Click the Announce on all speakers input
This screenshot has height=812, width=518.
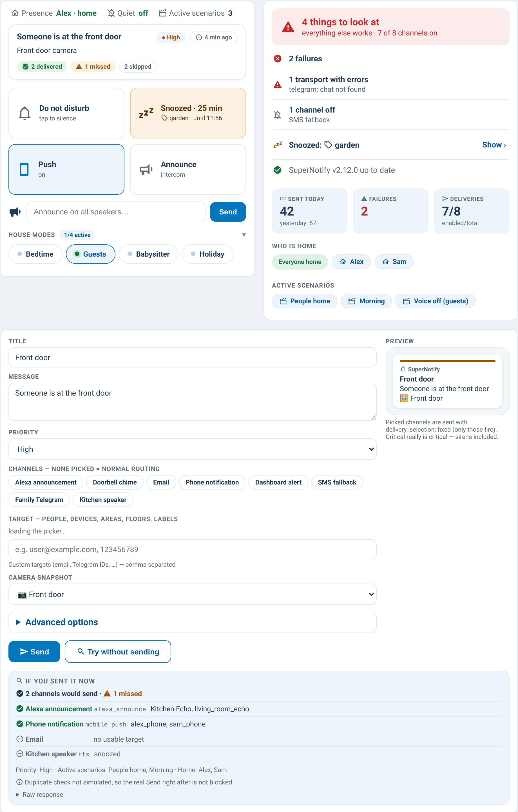point(116,212)
